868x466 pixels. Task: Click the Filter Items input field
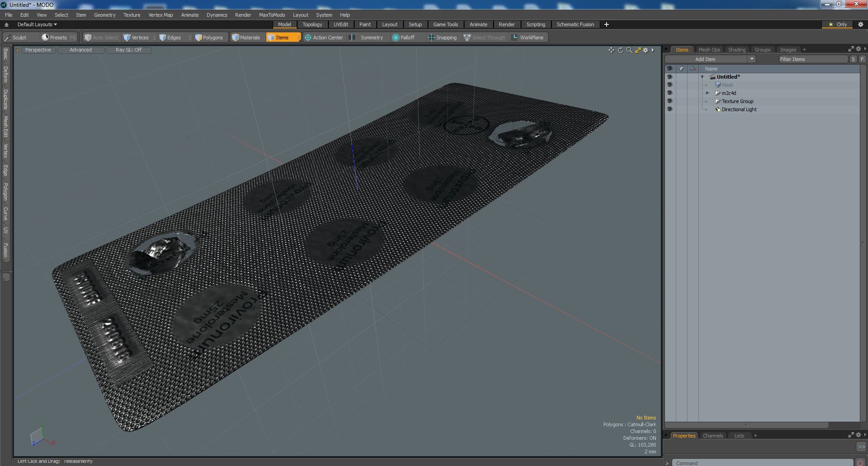(x=813, y=59)
